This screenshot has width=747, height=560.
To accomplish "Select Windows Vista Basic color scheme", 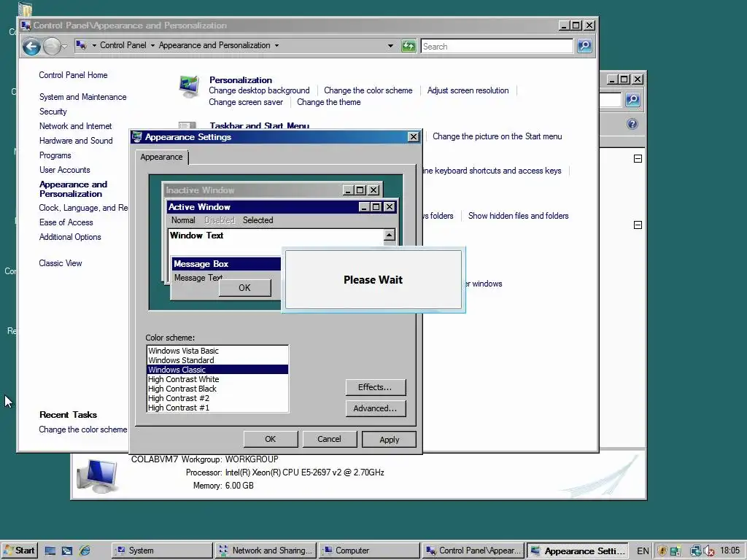I will [217, 351].
